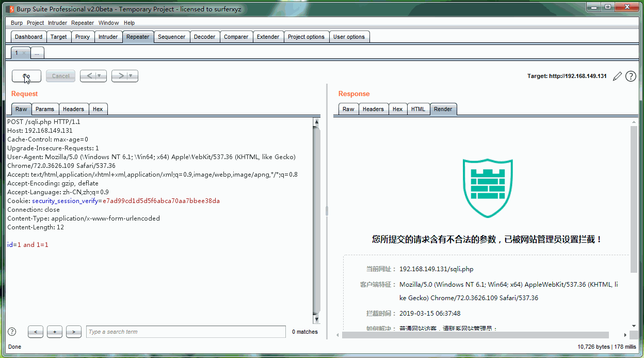Click the Burp Suite logo icon in title bar
Screen dimensions: 644x358
coord(10,9)
